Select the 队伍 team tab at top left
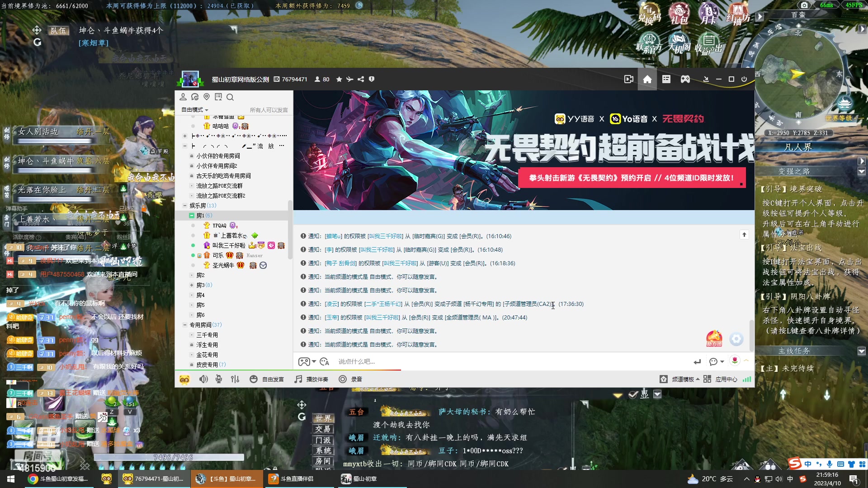868x488 pixels. tap(59, 30)
